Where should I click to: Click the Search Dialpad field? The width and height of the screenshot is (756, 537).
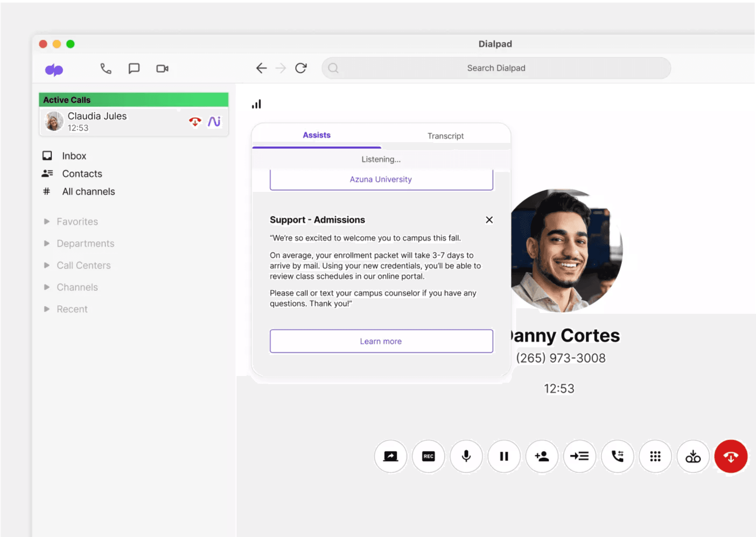pos(496,68)
